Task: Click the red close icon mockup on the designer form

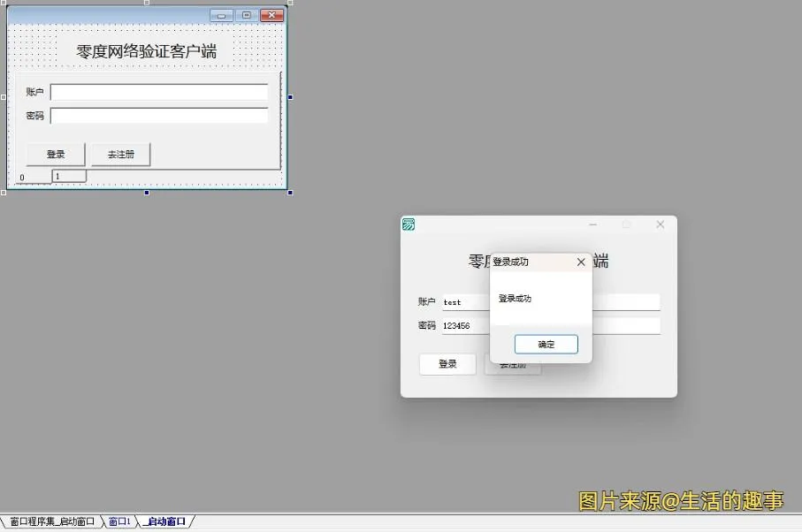Action: pos(270,15)
